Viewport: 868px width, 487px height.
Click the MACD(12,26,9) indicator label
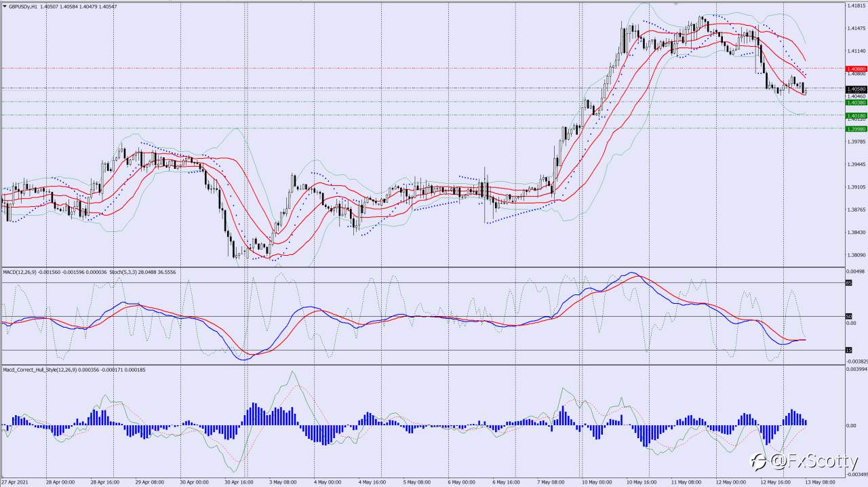coord(20,271)
